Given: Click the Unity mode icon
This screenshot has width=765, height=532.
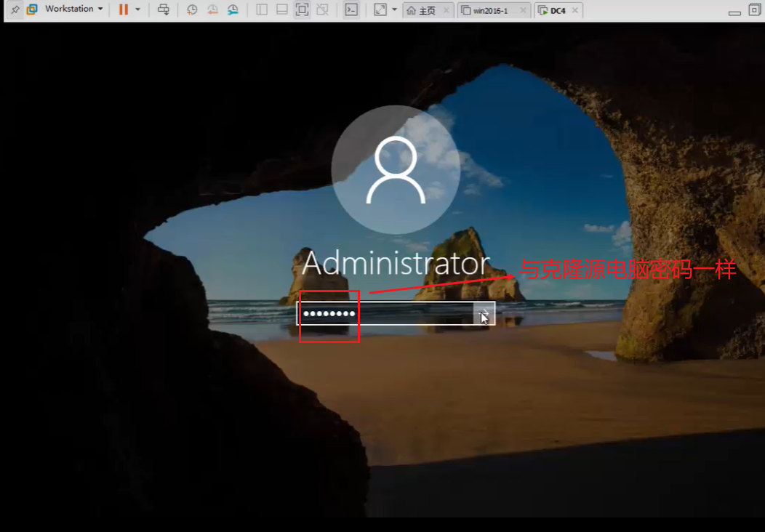Looking at the screenshot, I should tap(322, 9).
